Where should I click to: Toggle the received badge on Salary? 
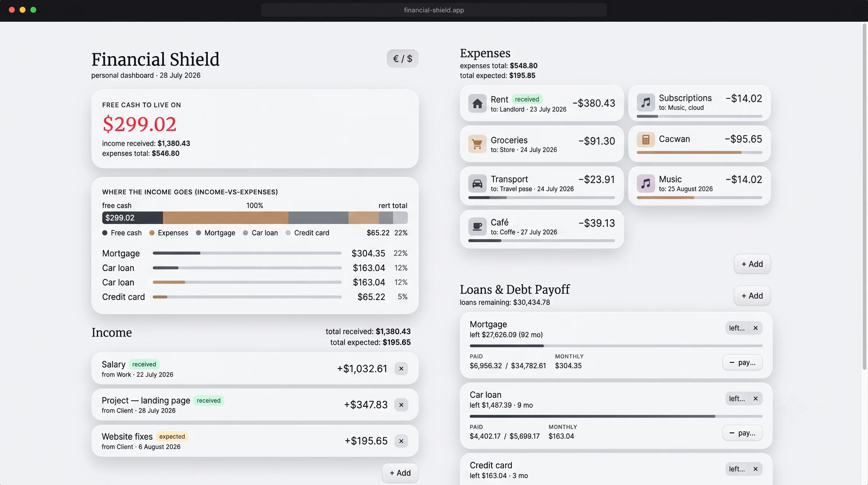coord(144,364)
